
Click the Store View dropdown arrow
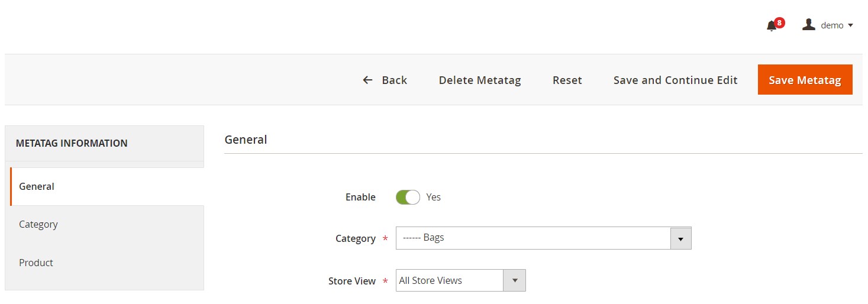pos(514,280)
